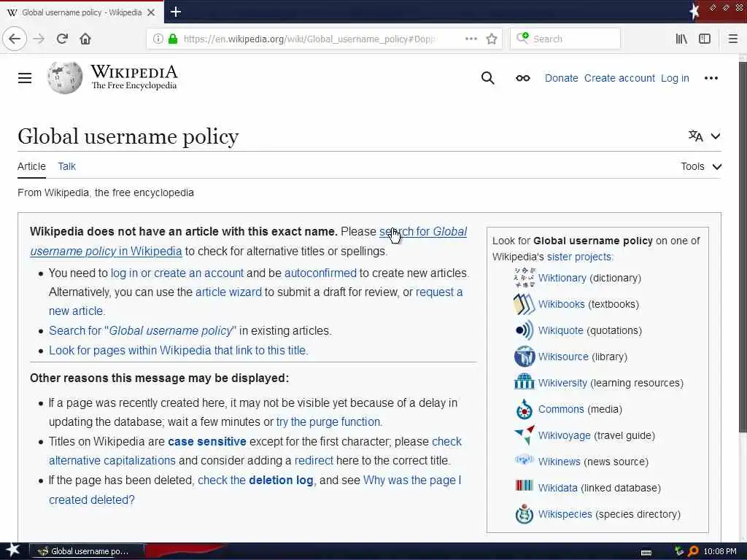Select Global username policy taskbar window button
747x560 pixels.
(87, 551)
